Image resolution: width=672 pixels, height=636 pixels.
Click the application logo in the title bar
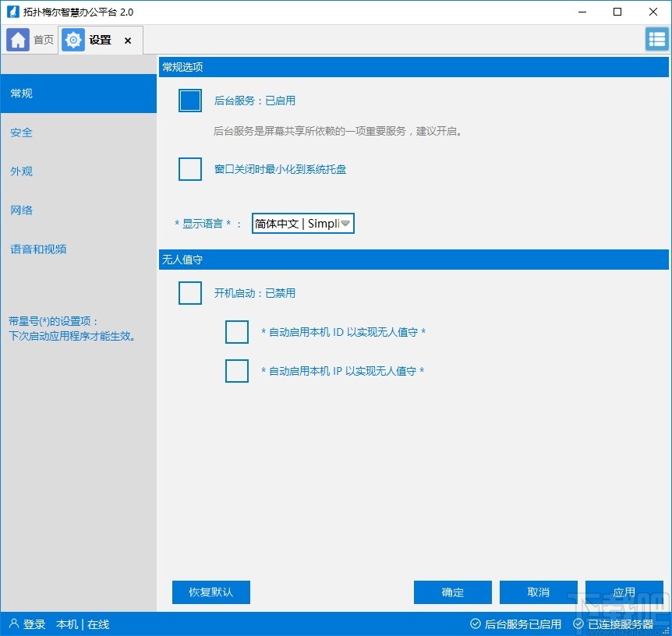coord(14,12)
